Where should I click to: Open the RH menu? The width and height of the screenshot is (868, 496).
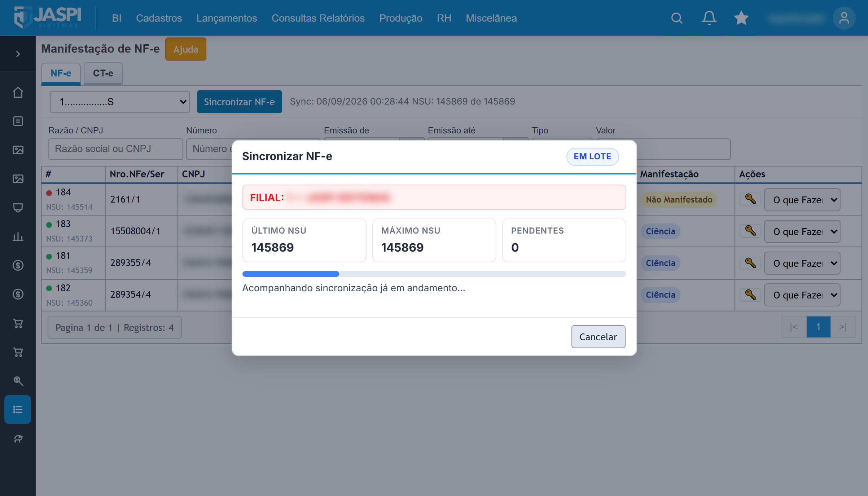click(444, 18)
